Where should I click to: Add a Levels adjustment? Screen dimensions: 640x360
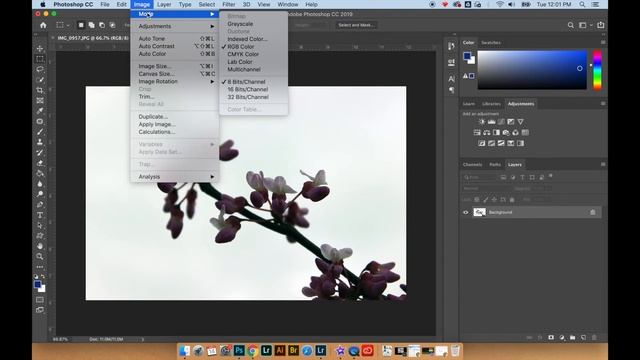[x=491, y=122]
